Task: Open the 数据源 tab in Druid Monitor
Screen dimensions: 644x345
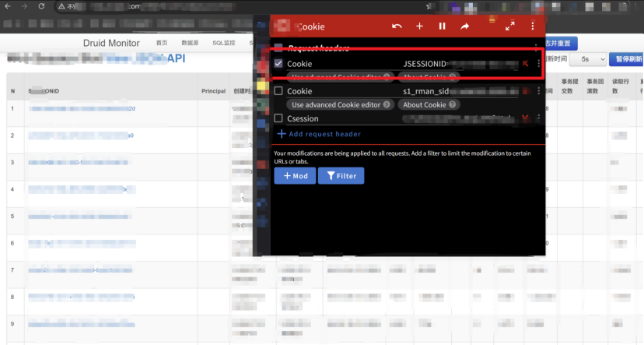Action: (190, 43)
